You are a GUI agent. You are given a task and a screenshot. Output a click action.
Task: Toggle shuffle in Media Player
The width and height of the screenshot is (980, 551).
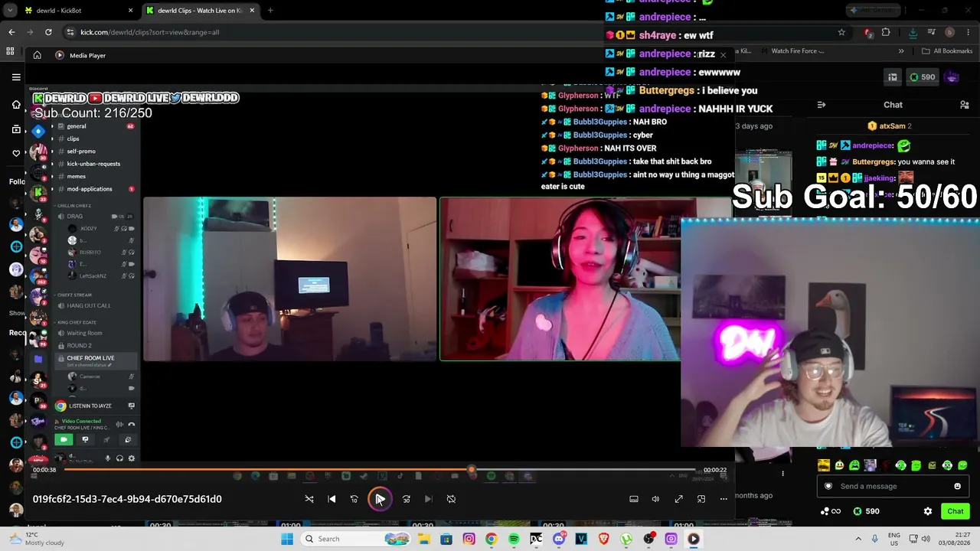point(309,499)
